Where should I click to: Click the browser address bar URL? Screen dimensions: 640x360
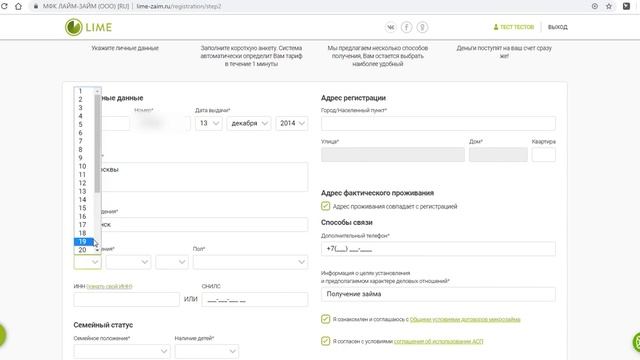point(179,6)
